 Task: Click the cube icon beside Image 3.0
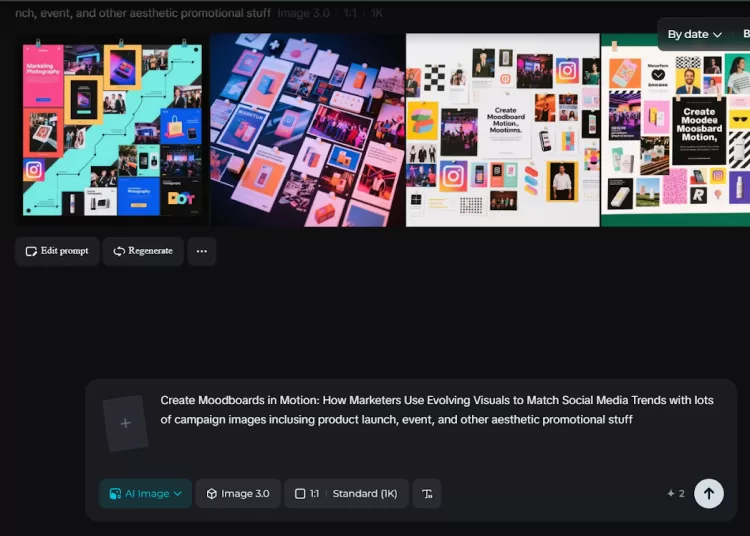click(212, 493)
